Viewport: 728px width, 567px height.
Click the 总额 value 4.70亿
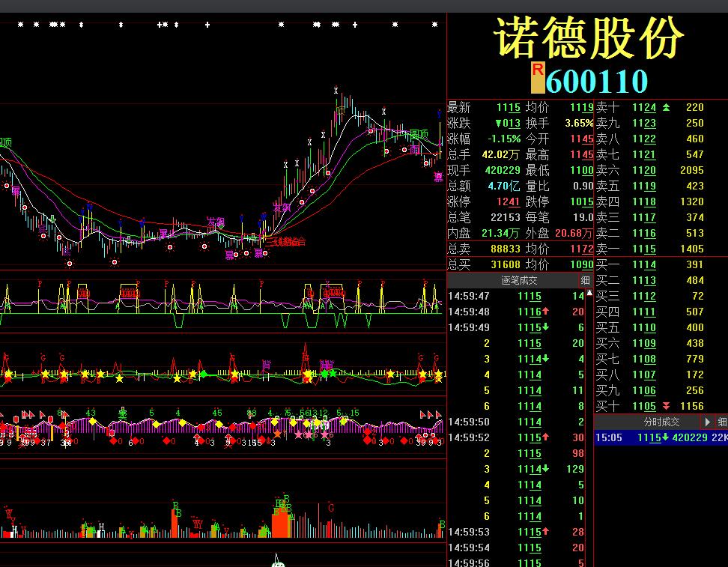tap(504, 187)
